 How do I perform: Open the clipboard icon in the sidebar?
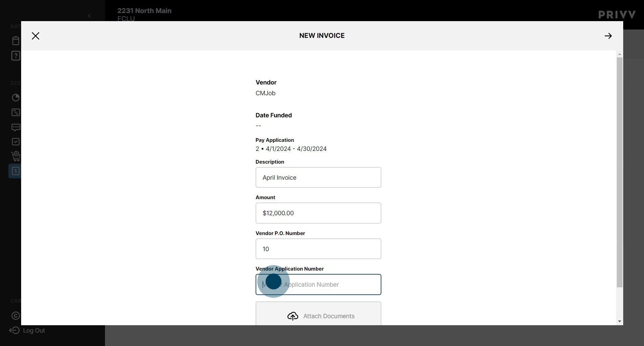coord(16,41)
